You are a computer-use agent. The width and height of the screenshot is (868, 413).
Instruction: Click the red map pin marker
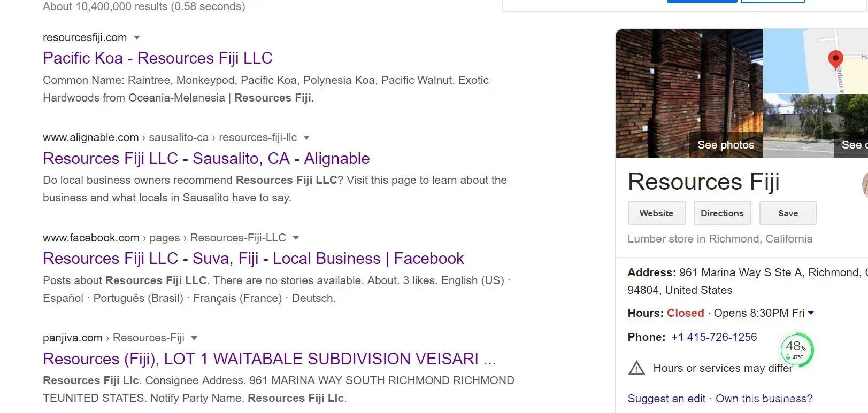(835, 59)
